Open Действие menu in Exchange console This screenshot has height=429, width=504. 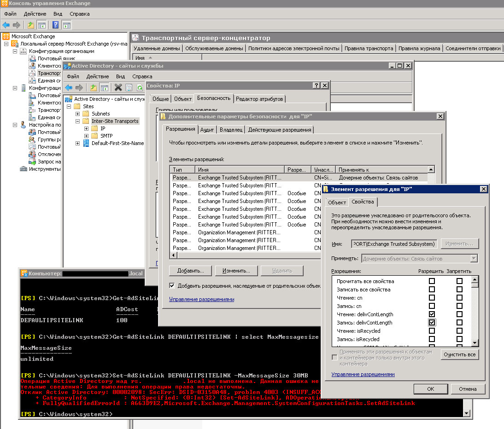[35, 14]
